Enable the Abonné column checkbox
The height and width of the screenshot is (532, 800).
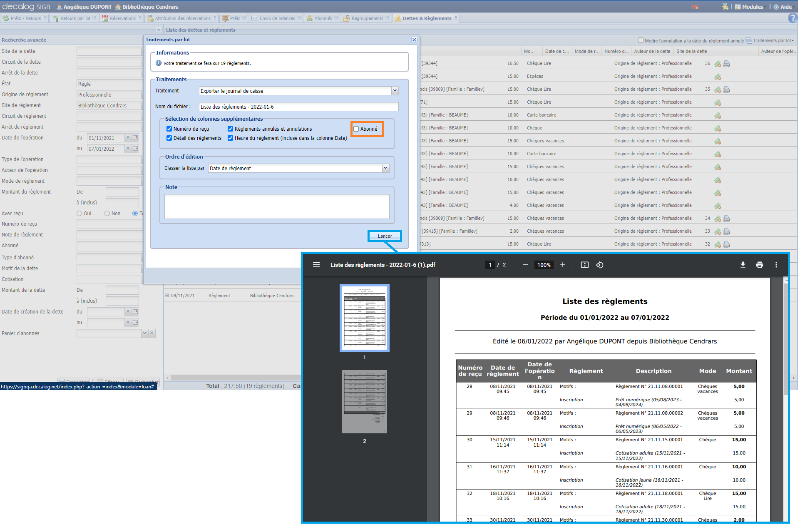pyautogui.click(x=356, y=129)
